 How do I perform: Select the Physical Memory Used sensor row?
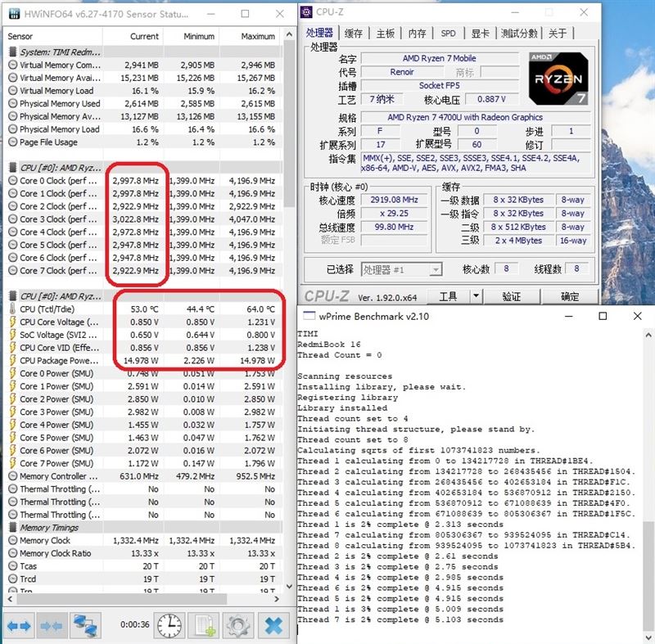pyautogui.click(x=142, y=103)
